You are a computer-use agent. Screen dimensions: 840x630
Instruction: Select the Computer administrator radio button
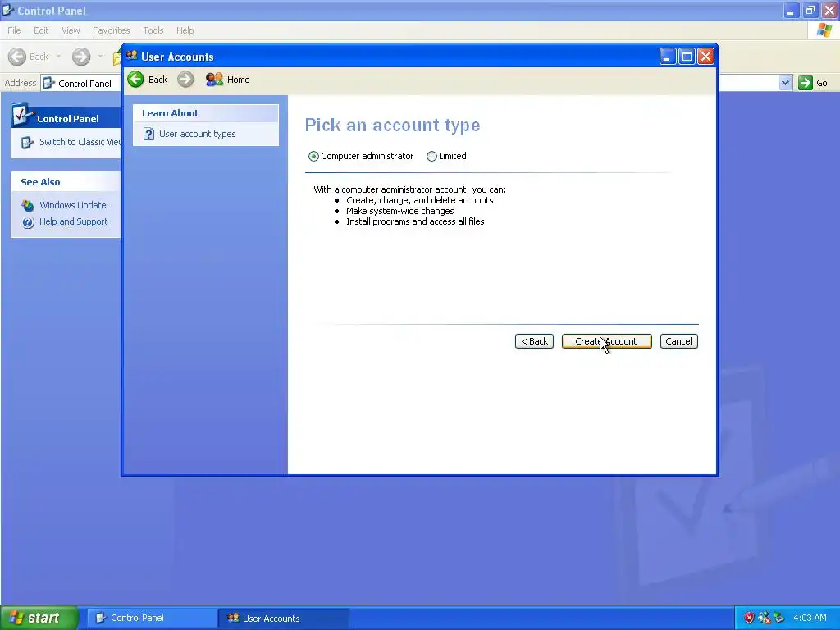[313, 157]
